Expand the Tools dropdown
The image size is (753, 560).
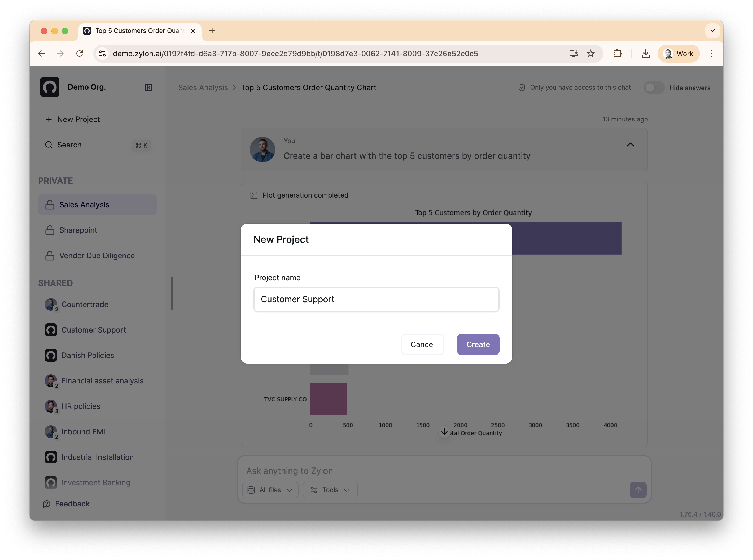point(330,490)
